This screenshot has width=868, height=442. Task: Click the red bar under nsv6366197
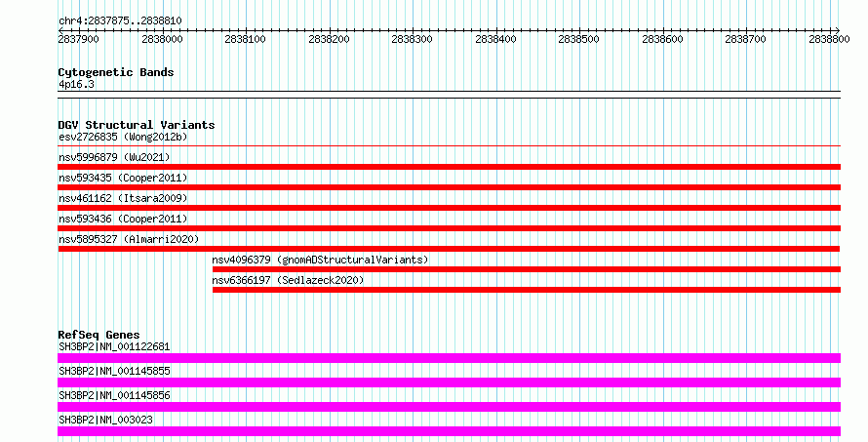point(527,290)
